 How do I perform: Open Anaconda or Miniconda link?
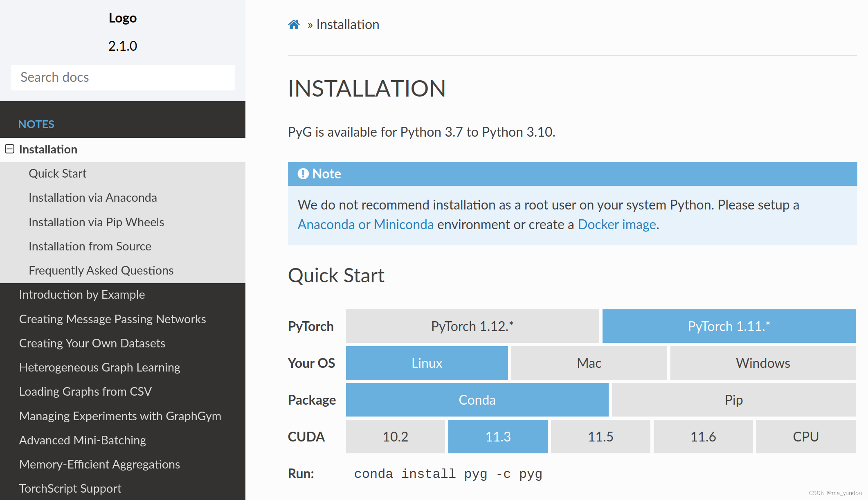[x=365, y=225]
